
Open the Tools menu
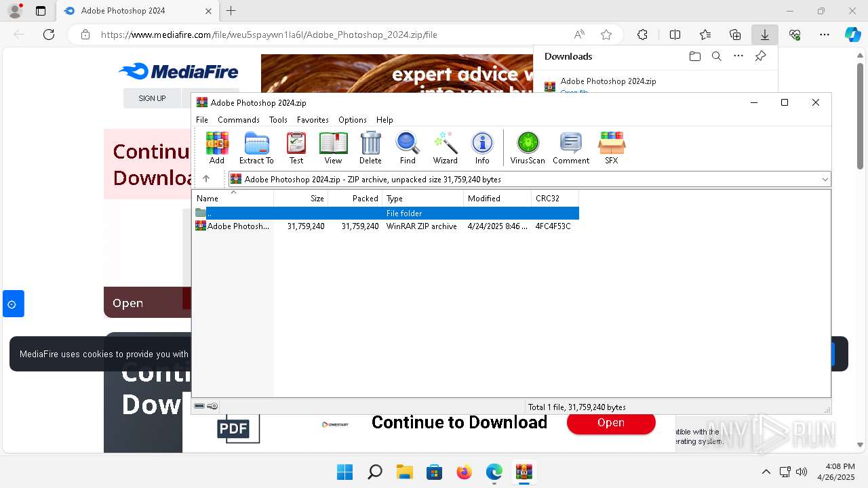[278, 120]
